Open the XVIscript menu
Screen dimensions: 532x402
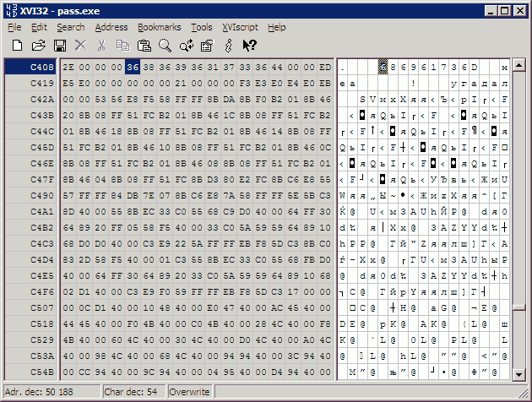click(x=240, y=27)
